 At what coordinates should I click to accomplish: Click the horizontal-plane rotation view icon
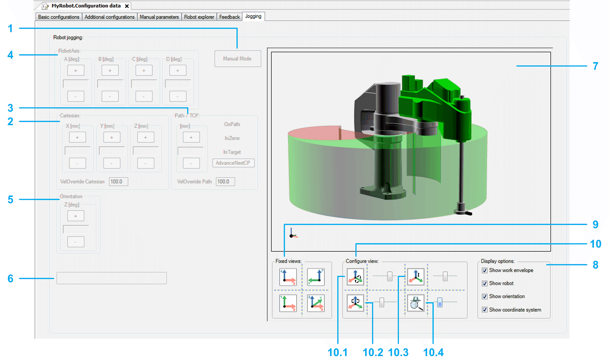pyautogui.click(x=355, y=277)
